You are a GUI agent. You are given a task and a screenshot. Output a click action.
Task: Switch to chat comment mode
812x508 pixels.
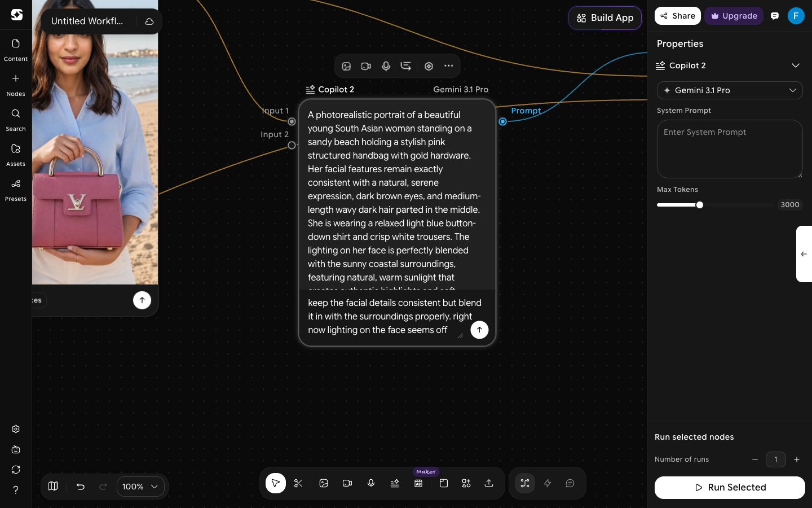click(x=570, y=483)
